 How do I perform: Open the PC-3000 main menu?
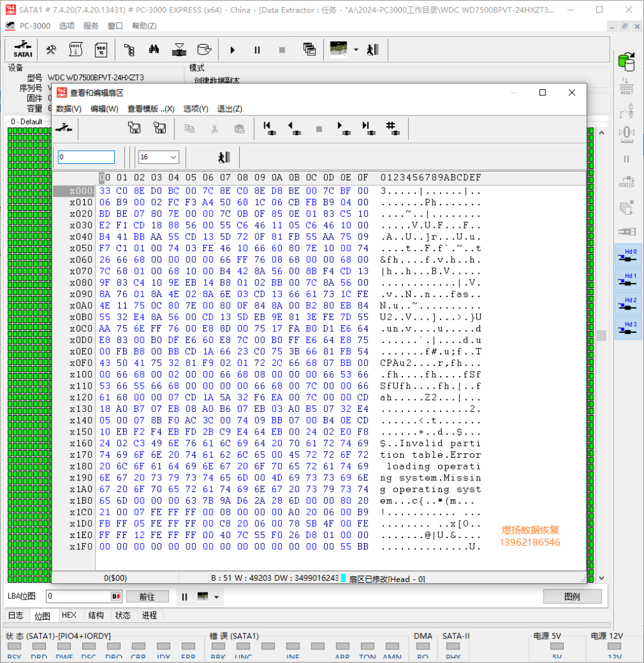pos(35,26)
